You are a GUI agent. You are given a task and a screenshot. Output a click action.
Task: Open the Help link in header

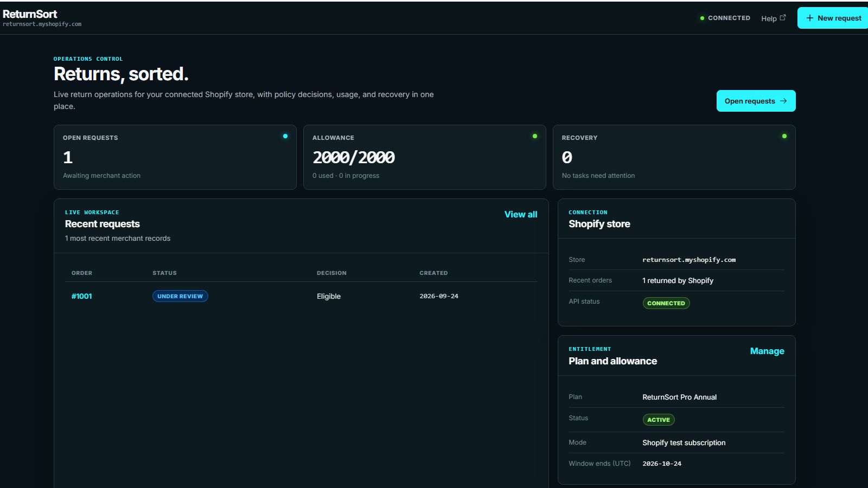pyautogui.click(x=774, y=18)
